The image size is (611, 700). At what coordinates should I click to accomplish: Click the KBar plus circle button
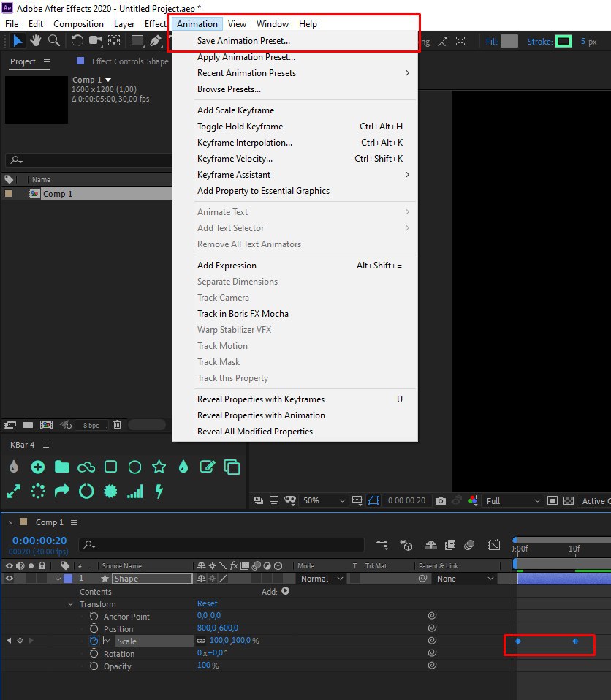pyautogui.click(x=38, y=467)
